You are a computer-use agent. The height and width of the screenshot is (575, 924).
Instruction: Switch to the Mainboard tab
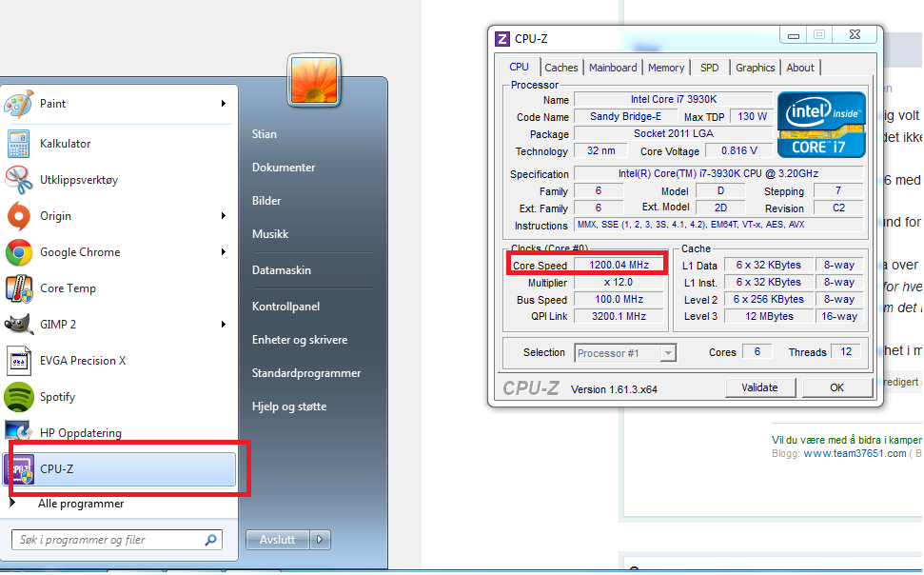click(613, 68)
